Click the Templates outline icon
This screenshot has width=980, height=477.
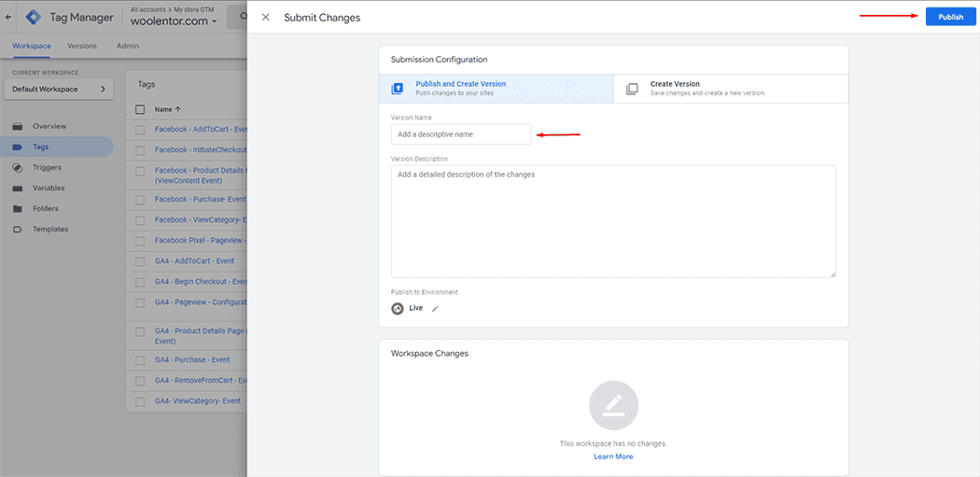coord(18,230)
